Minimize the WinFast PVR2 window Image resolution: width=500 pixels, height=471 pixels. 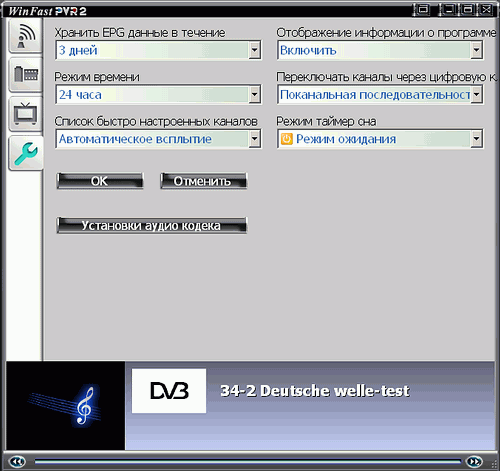click(449, 9)
